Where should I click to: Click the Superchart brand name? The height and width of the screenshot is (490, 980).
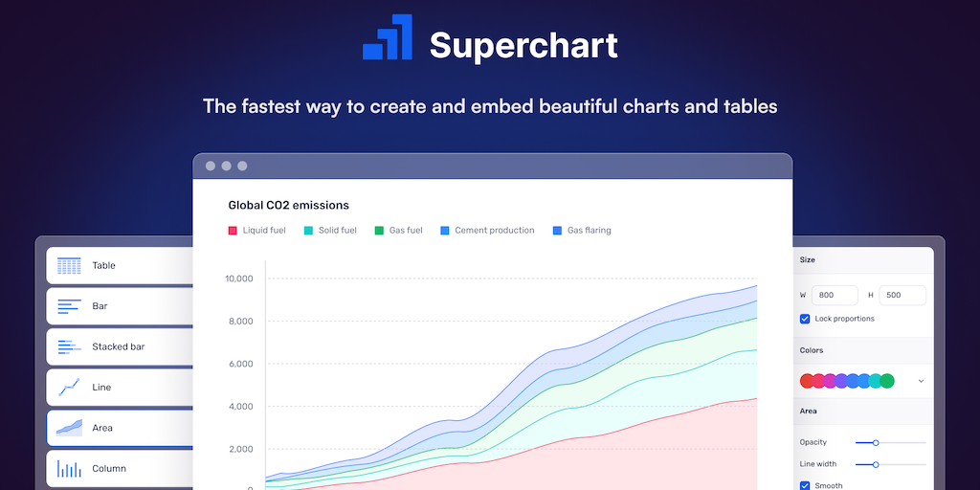tap(523, 45)
